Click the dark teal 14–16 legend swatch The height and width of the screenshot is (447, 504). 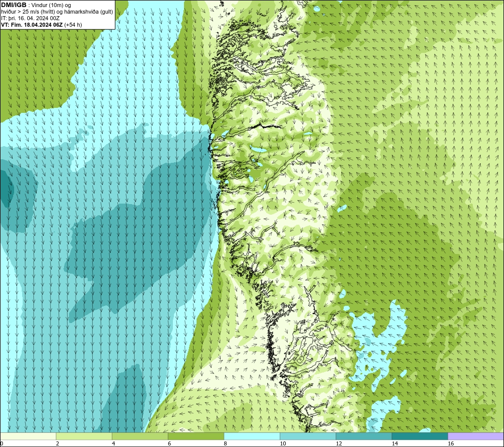420,436
